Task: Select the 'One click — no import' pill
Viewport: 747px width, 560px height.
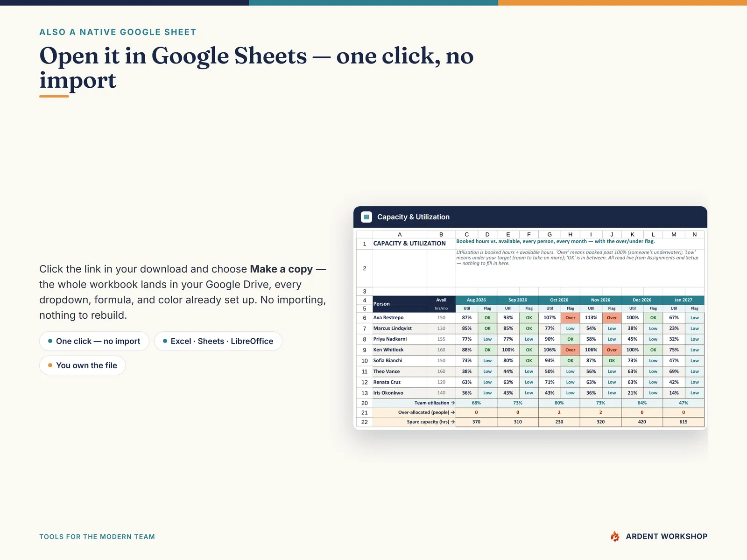Action: coord(94,341)
